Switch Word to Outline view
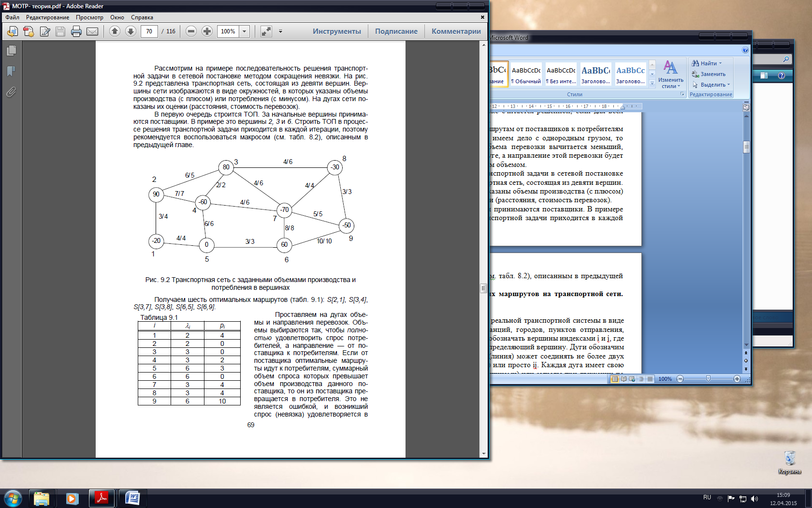 [641, 379]
